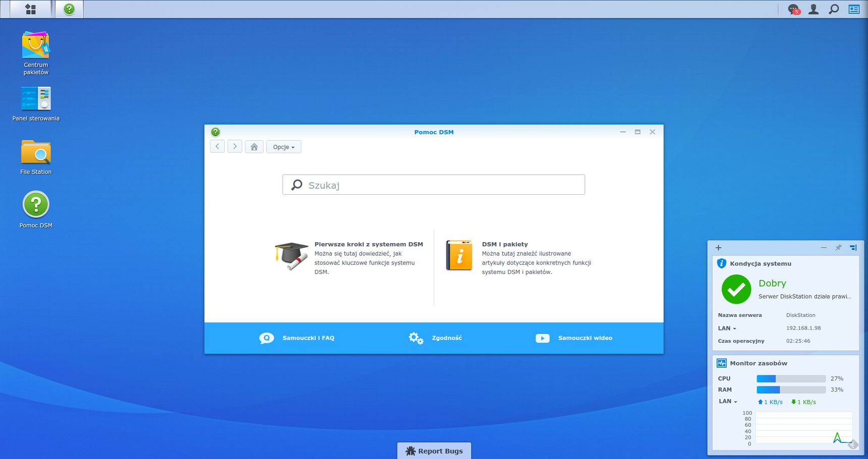Image resolution: width=868 pixels, height=459 pixels.
Task: Click the Kondycja systemu heading
Action: pyautogui.click(x=761, y=264)
